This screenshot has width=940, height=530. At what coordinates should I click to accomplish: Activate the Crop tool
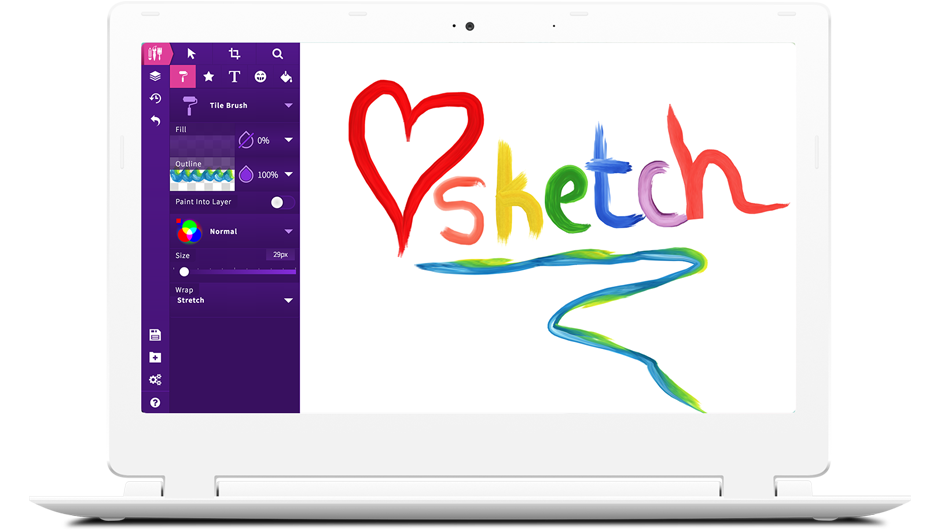(235, 54)
